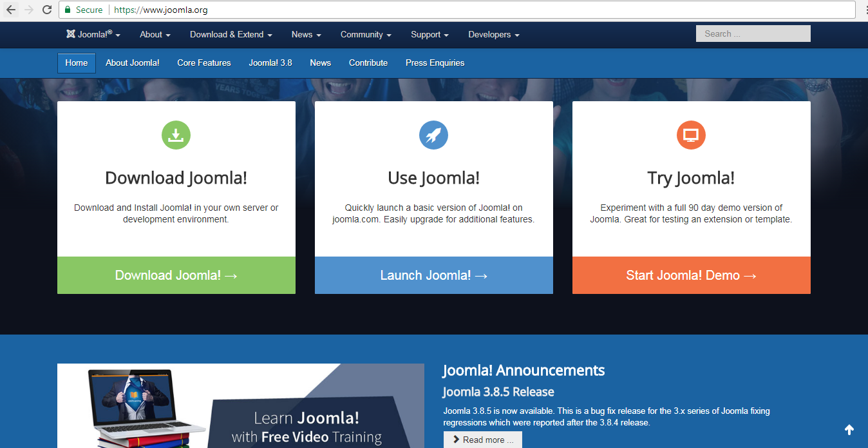The image size is (868, 448).
Task: Click the 'Quickly launch a basic version' description
Action: [433, 213]
